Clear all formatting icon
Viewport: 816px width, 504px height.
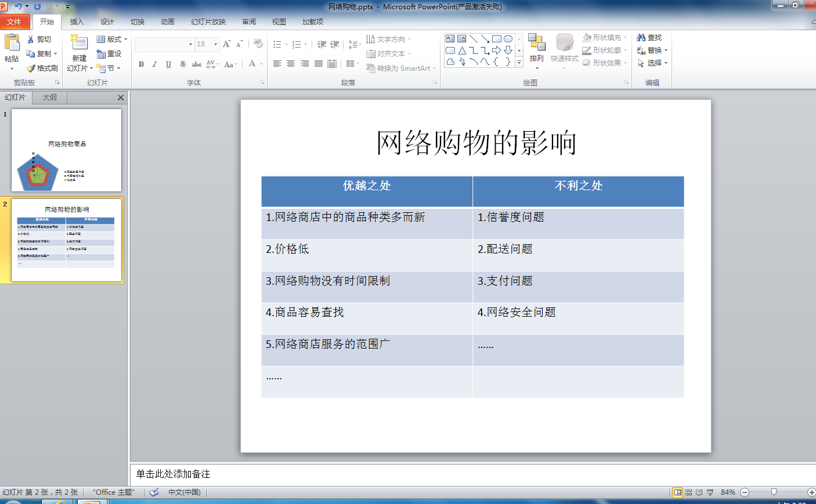258,44
